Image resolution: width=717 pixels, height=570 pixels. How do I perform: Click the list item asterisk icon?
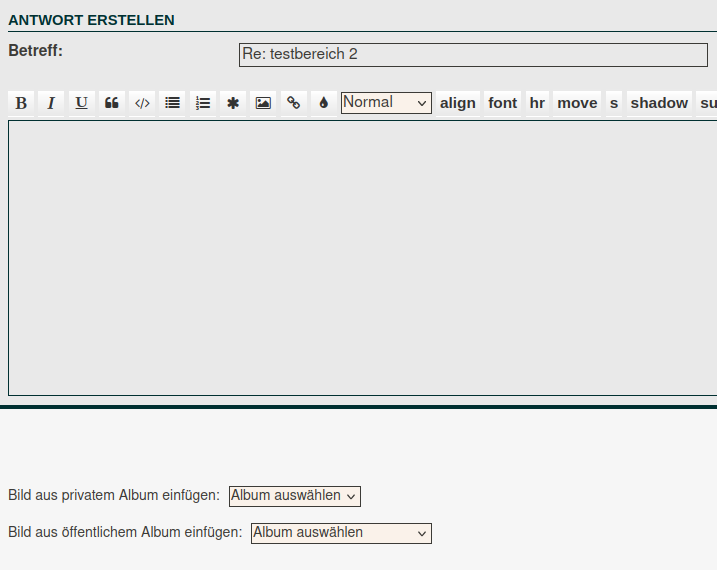click(x=233, y=103)
